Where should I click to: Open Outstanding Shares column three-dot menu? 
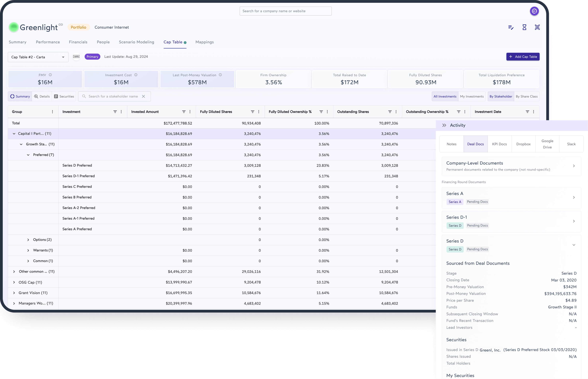point(396,112)
